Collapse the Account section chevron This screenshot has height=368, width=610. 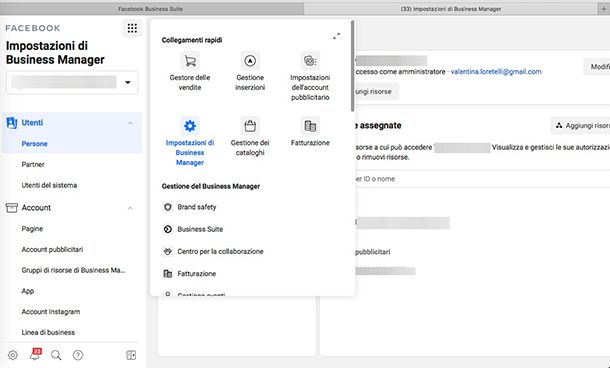130,208
